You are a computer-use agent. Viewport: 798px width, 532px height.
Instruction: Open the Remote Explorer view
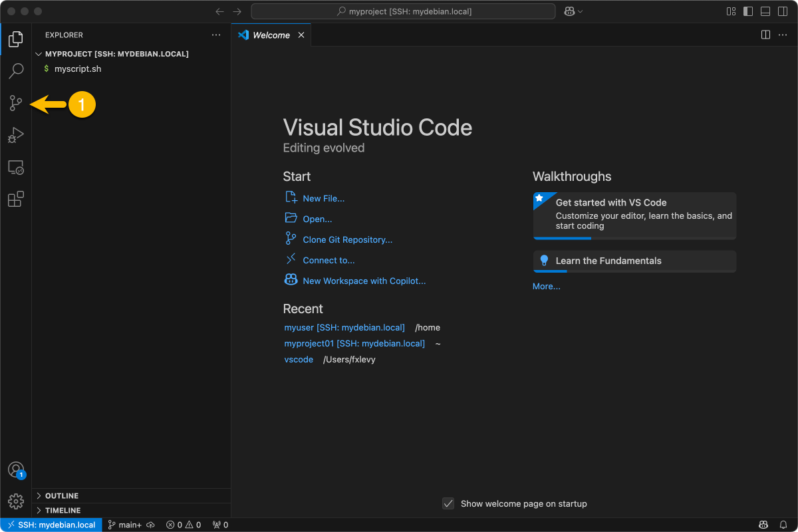click(16, 168)
